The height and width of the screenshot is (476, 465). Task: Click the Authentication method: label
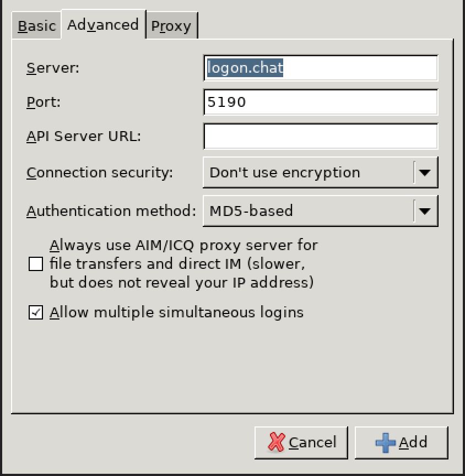[111, 210]
